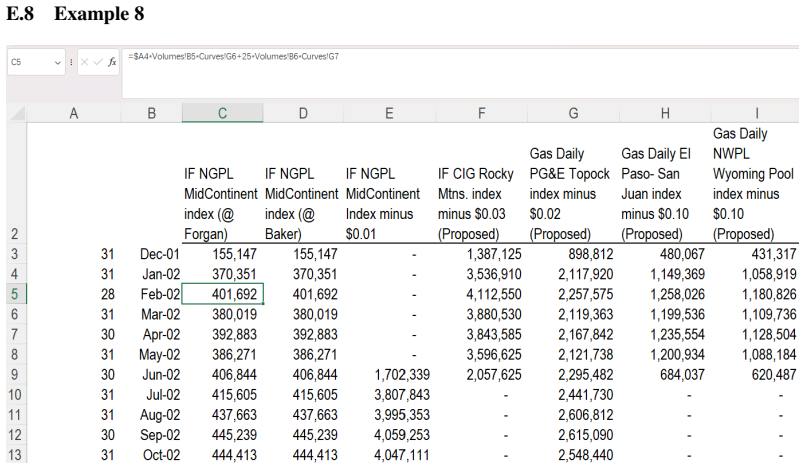The width and height of the screenshot is (805, 469).
Task: Click cell 2,257,575 in column G
Action: click(x=586, y=294)
